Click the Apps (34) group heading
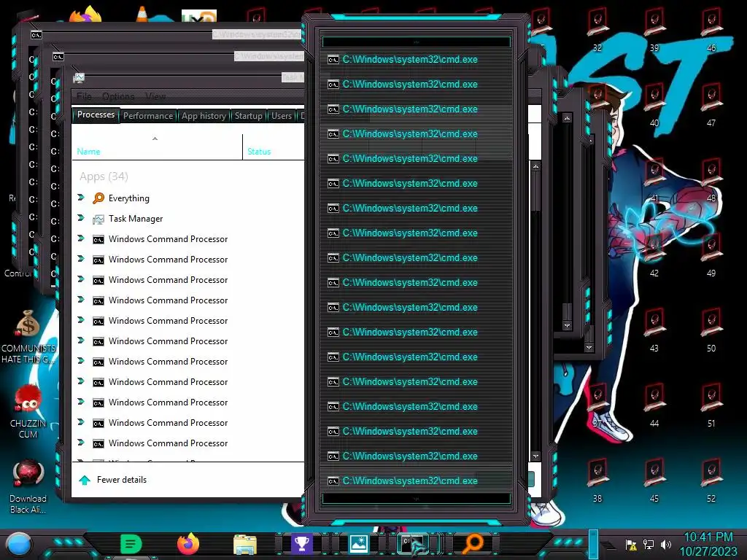747x560 pixels. click(x=104, y=176)
